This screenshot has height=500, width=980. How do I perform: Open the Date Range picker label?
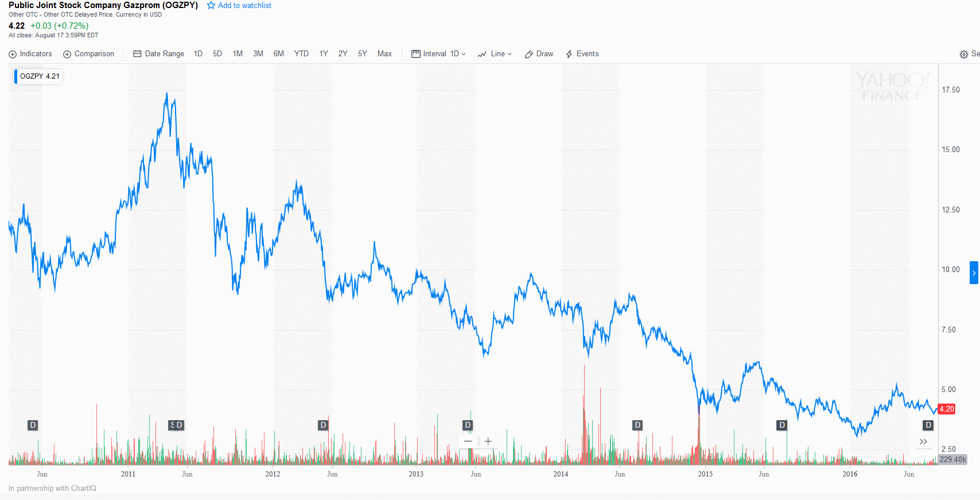point(165,54)
